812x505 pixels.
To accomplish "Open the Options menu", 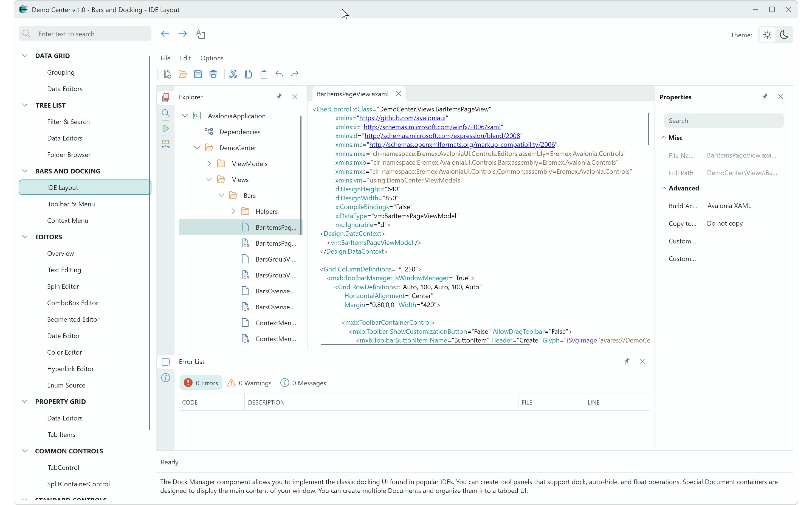I will point(212,58).
